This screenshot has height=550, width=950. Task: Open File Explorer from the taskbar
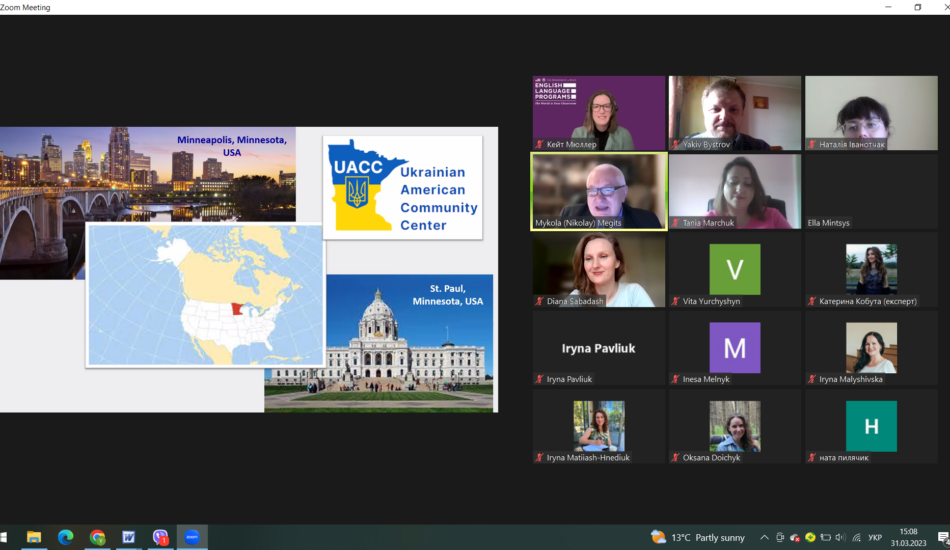click(34, 537)
